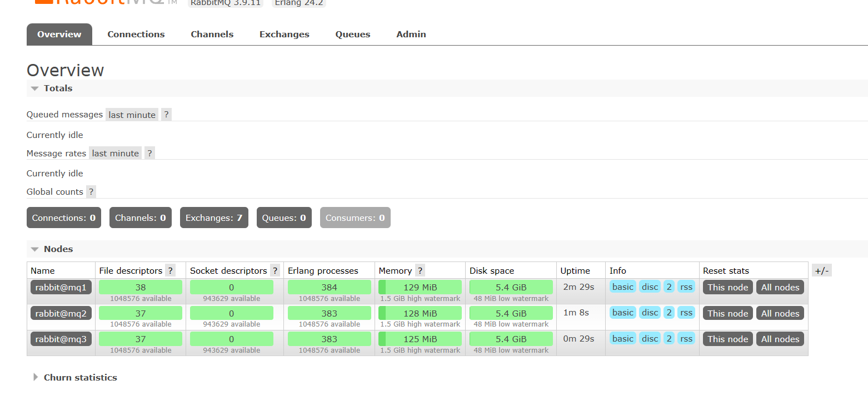Open node rabbit@mq1 details
The image size is (868, 395).
tap(61, 287)
